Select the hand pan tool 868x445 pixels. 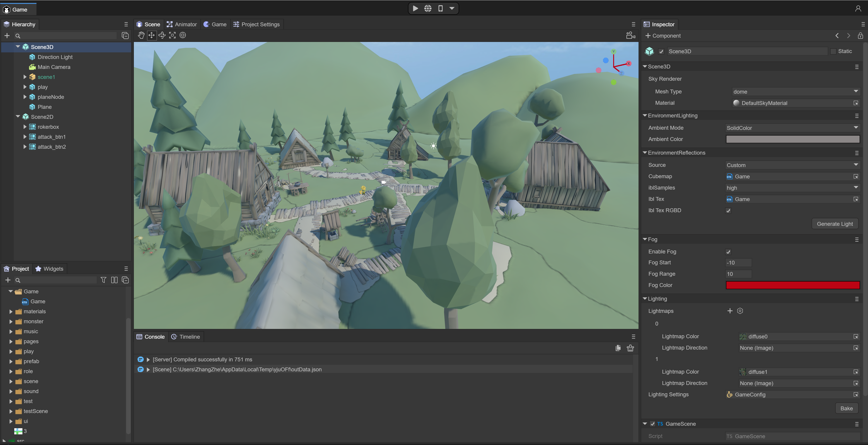click(x=141, y=35)
